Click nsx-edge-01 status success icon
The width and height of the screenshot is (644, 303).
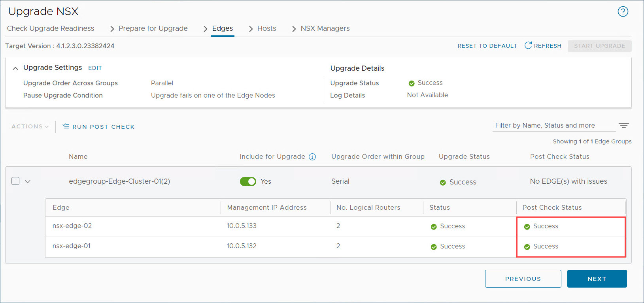click(x=434, y=247)
